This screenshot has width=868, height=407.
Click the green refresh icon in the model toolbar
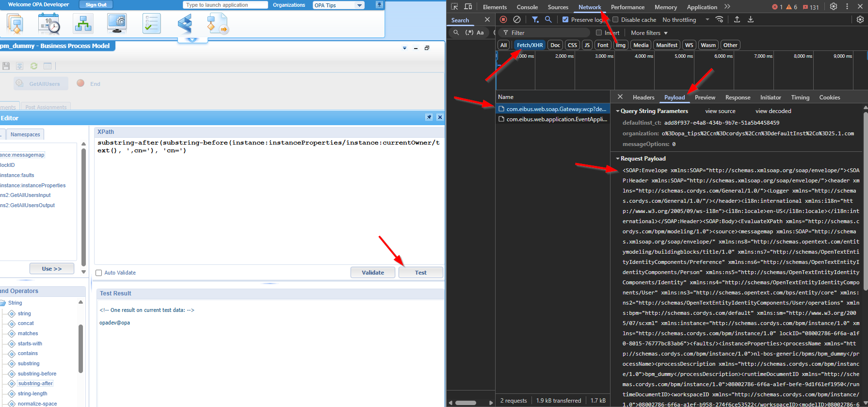(x=34, y=66)
